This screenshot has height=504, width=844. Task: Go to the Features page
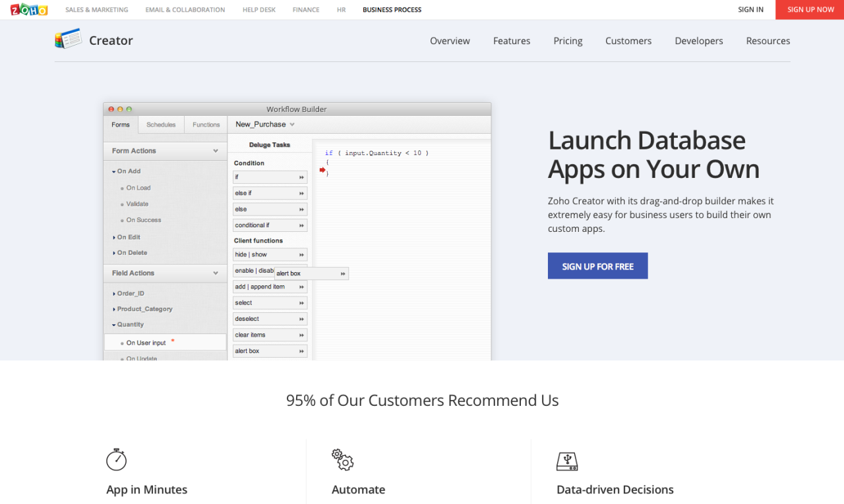pos(512,41)
